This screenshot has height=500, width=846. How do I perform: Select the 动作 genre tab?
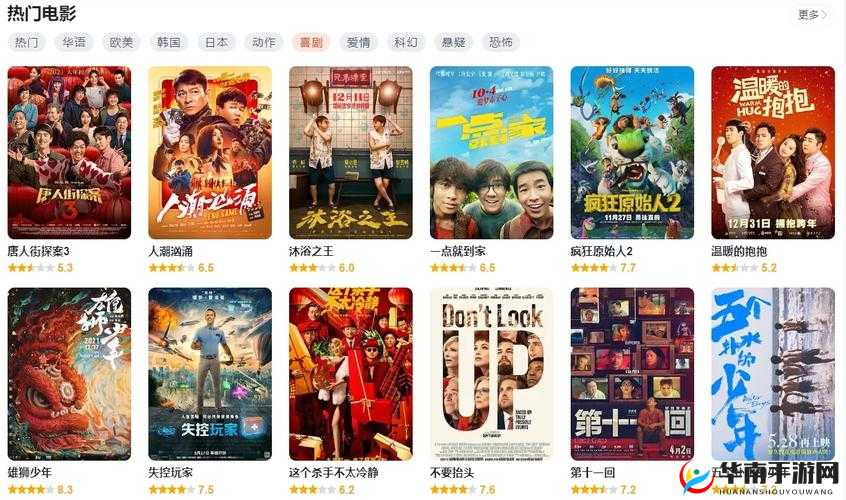pos(263,42)
